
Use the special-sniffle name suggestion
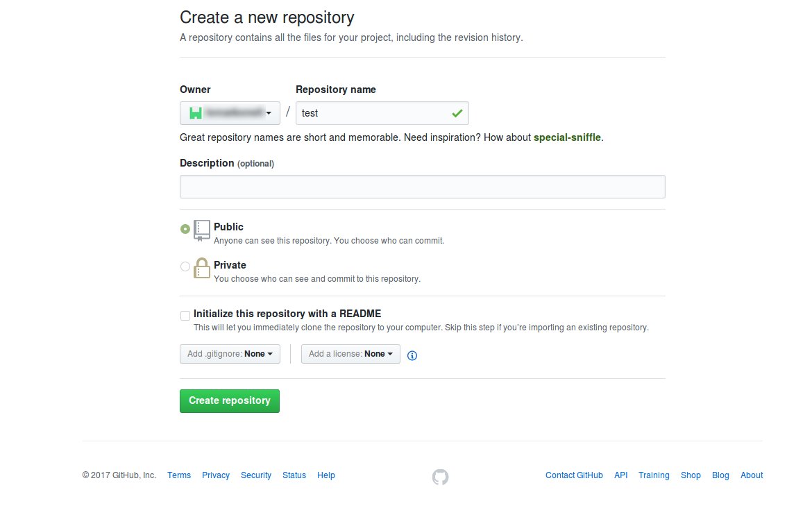(x=567, y=137)
